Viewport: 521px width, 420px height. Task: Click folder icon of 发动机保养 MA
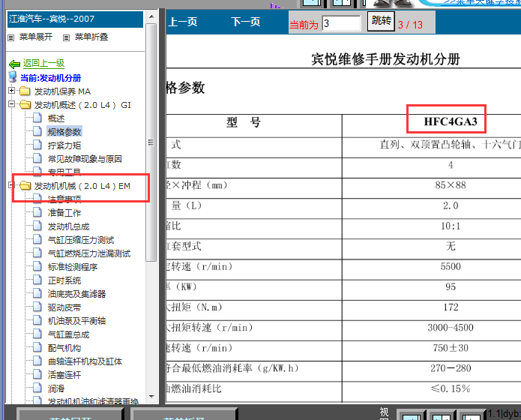[x=25, y=91]
